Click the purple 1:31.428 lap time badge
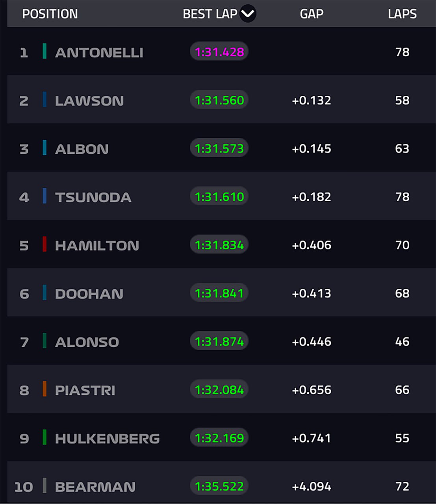Image resolution: width=436 pixels, height=504 pixels. [x=219, y=52]
